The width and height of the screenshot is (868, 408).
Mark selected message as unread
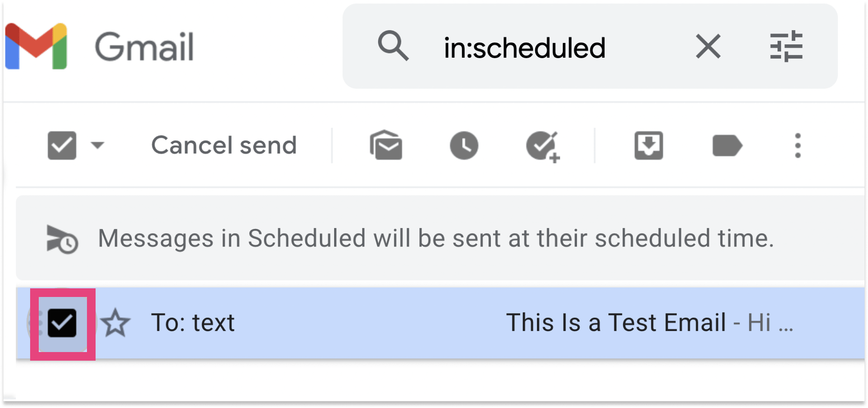[x=386, y=145]
